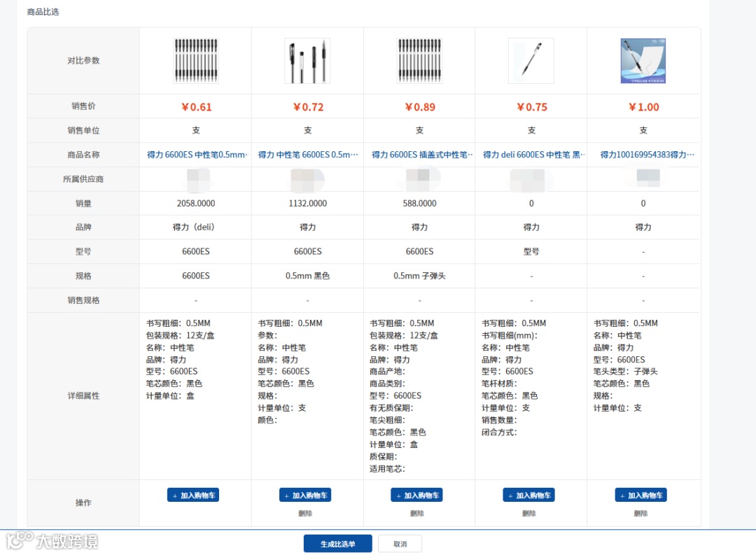The width and height of the screenshot is (756, 555).
Task: Add the ¥0.61 product to cart
Action: click(x=193, y=496)
